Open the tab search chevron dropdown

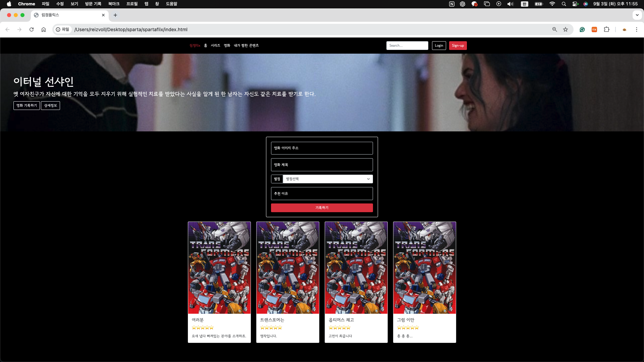click(x=637, y=15)
